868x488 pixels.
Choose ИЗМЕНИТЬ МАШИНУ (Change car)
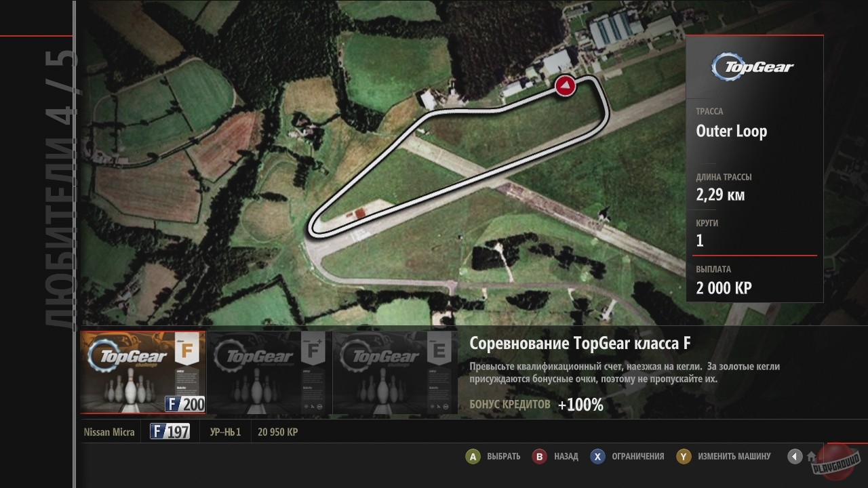pyautogui.click(x=734, y=457)
